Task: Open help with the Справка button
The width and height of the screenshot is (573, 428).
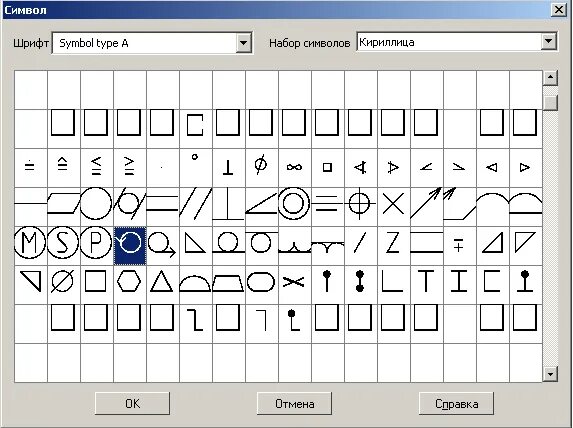Action: point(456,404)
